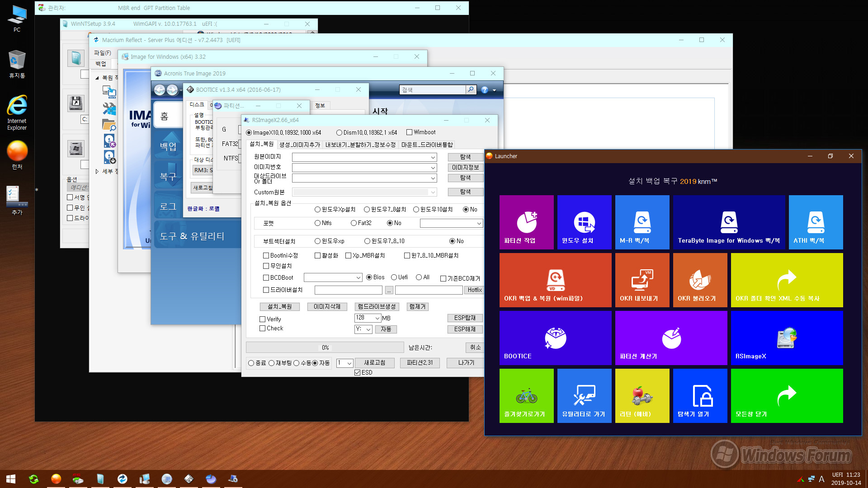Open the PC desktop icon
The height and width of the screenshot is (488, 868).
[x=17, y=18]
